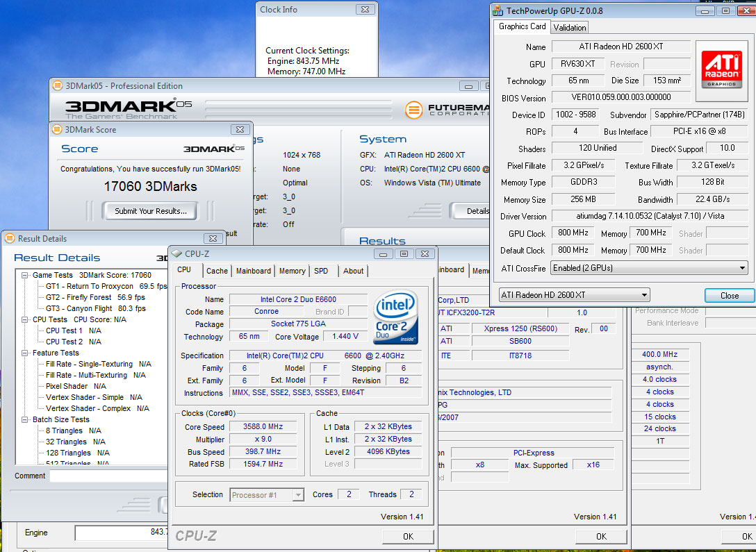Select Fill Rate - Single-Texturing row
The image size is (756, 552).
(x=99, y=364)
